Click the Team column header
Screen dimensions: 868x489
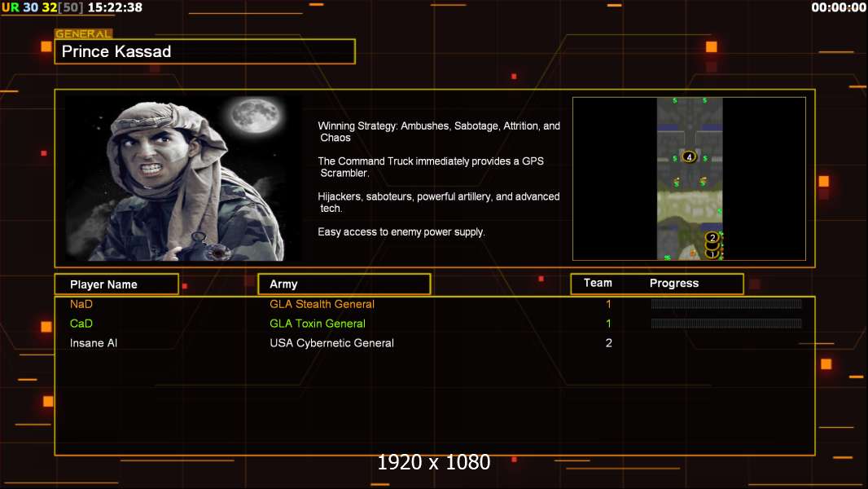[x=598, y=283]
